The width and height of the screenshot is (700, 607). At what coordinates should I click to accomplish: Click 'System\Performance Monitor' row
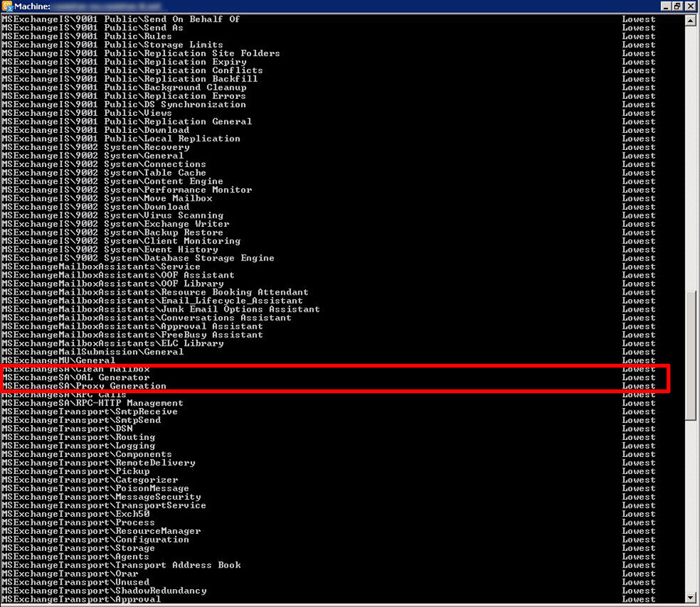pyautogui.click(x=328, y=190)
